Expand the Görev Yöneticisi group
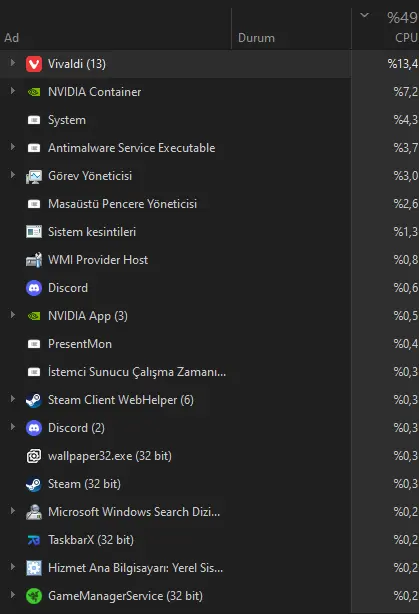Viewport: 419px width, 614px height. coord(13,175)
